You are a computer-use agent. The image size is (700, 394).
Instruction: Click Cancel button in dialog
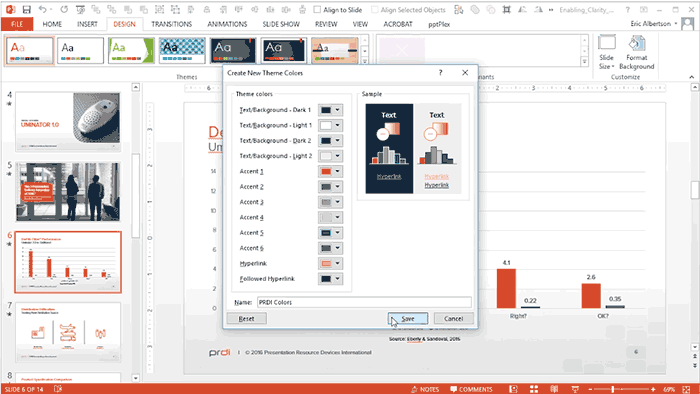453,319
